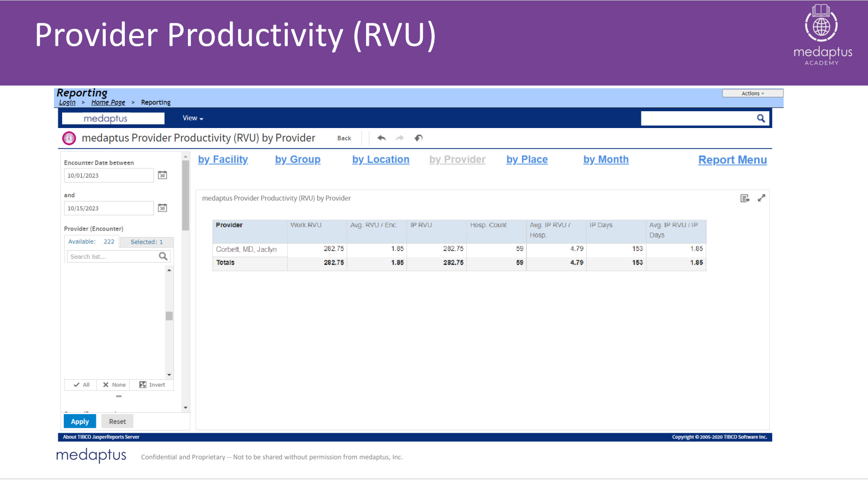Switch to by Place report
The width and height of the screenshot is (868, 480).
coord(527,160)
